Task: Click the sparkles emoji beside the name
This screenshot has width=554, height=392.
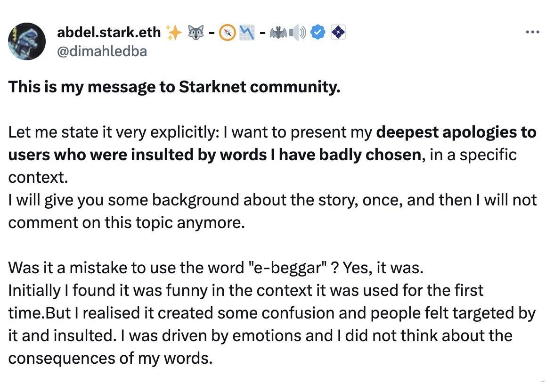Action: (174, 33)
